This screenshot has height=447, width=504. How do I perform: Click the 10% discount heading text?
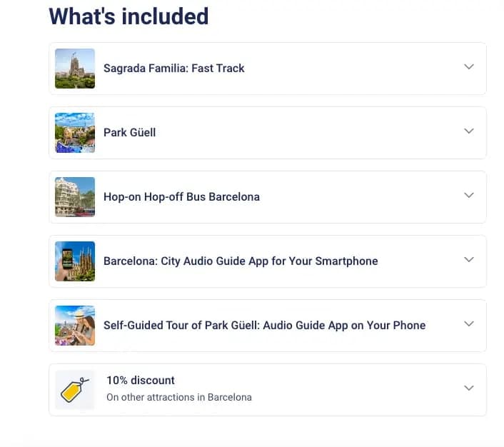click(x=141, y=381)
